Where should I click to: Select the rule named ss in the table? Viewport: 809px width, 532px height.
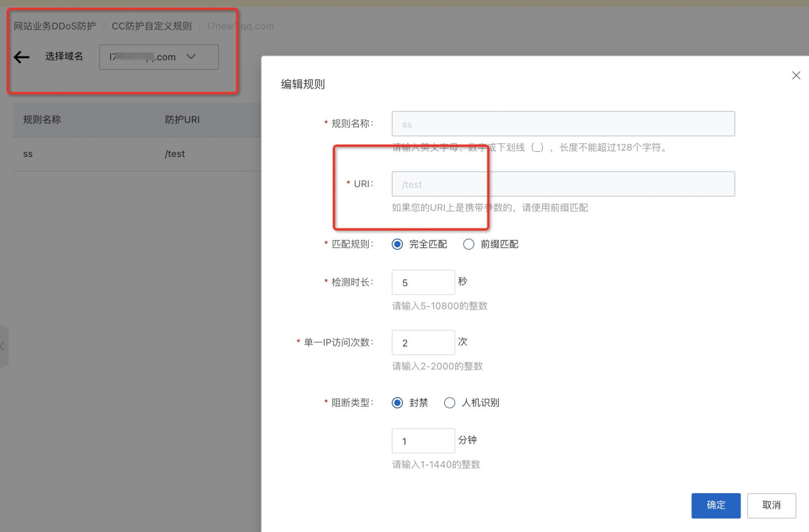pos(28,154)
